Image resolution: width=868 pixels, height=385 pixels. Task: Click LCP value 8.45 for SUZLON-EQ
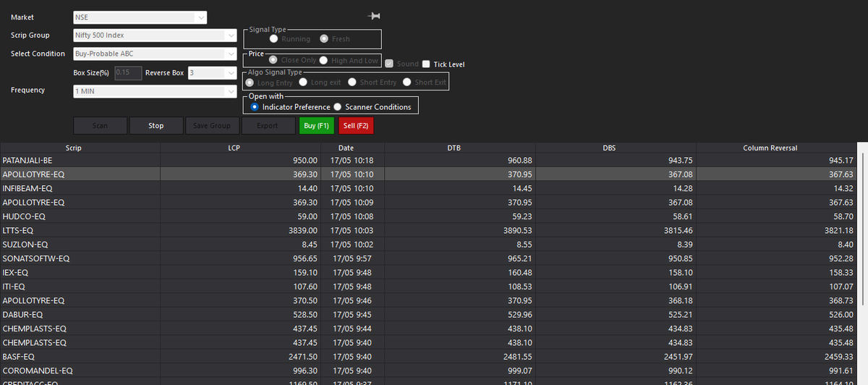(310, 244)
